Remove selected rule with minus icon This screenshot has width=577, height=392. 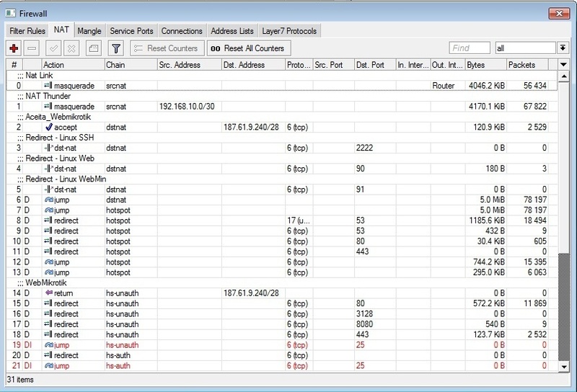coord(32,48)
